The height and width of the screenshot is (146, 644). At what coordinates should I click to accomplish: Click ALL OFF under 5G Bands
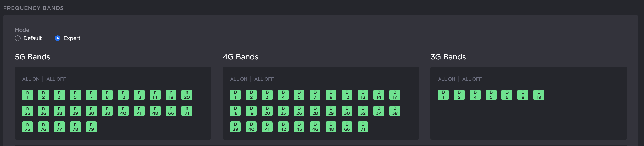click(56, 79)
